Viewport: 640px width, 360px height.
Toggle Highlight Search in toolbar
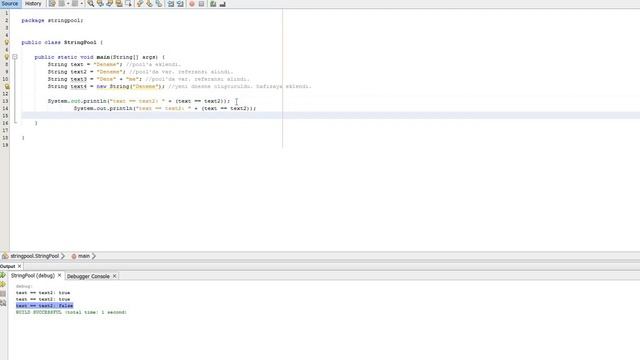point(119,4)
